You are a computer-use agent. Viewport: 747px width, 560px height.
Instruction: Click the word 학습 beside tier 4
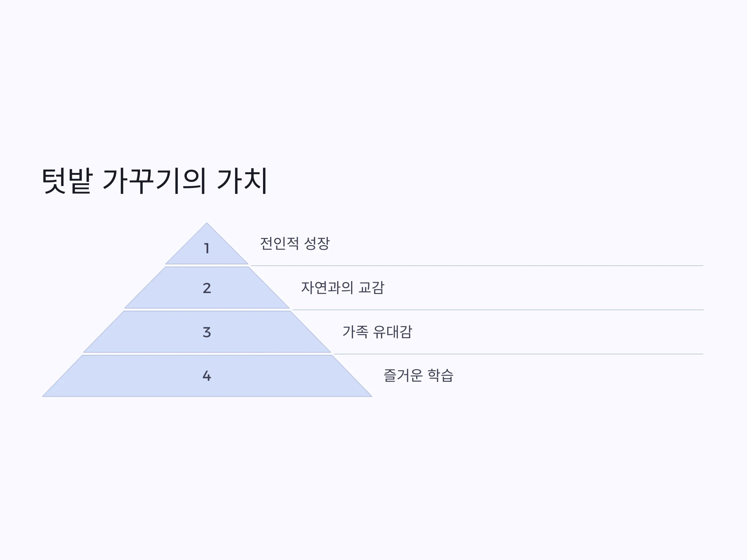[440, 376]
